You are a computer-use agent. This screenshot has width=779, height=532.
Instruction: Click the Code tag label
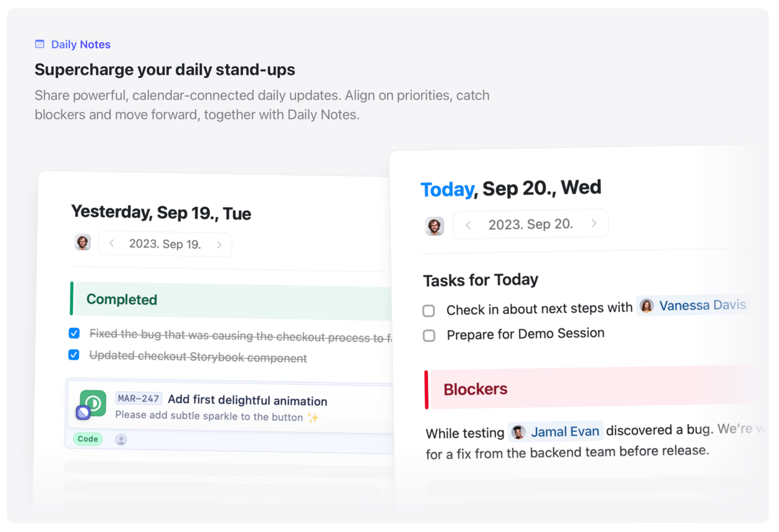coord(87,439)
